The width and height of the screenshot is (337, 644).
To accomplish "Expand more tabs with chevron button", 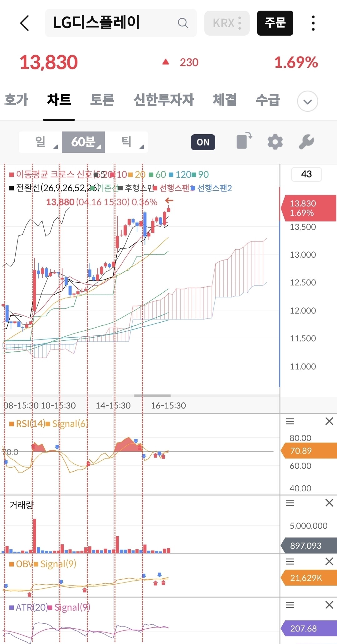I will click(308, 101).
